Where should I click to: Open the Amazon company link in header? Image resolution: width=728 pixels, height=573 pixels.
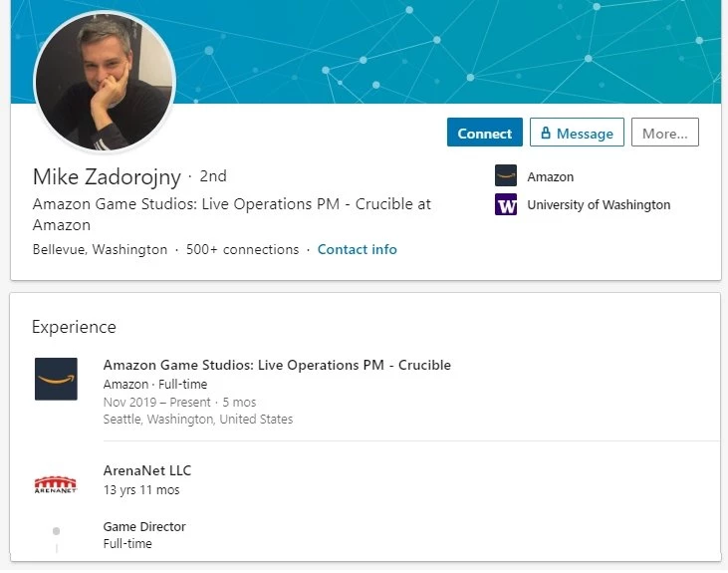click(x=550, y=176)
